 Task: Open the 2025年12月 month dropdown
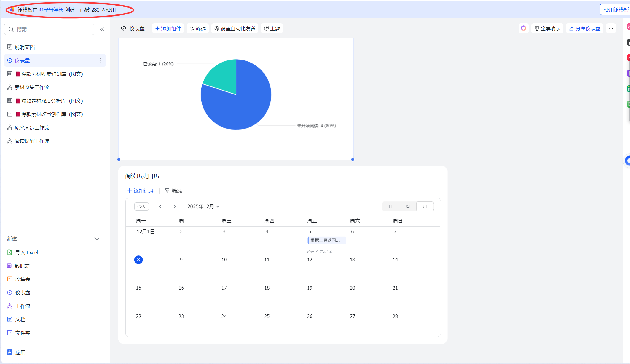[x=203, y=206]
